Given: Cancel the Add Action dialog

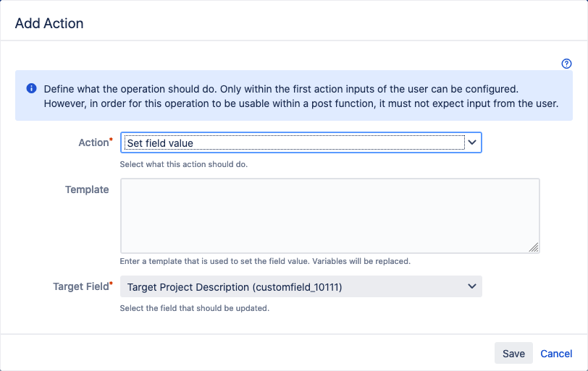Looking at the screenshot, I should click(556, 354).
